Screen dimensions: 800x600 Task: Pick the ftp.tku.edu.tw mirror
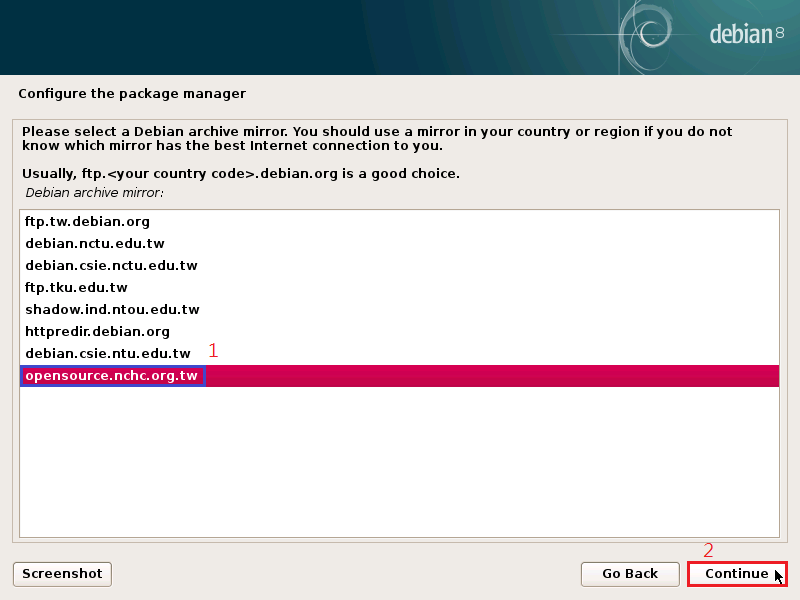pyautogui.click(x=399, y=287)
